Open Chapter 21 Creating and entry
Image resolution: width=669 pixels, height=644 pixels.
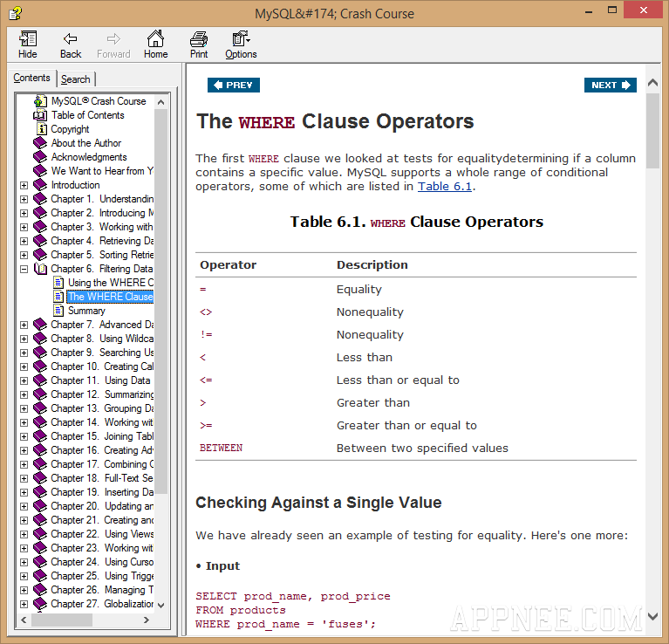click(102, 520)
